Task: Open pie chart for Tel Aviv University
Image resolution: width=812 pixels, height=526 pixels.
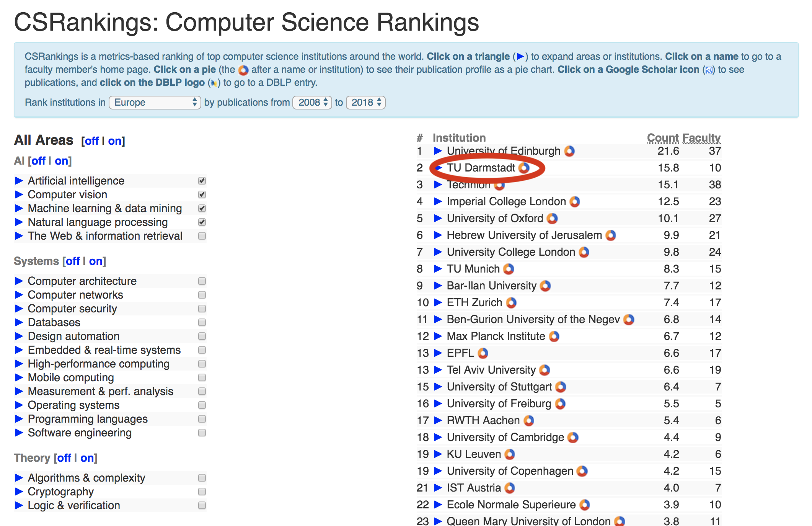Action: (545, 370)
